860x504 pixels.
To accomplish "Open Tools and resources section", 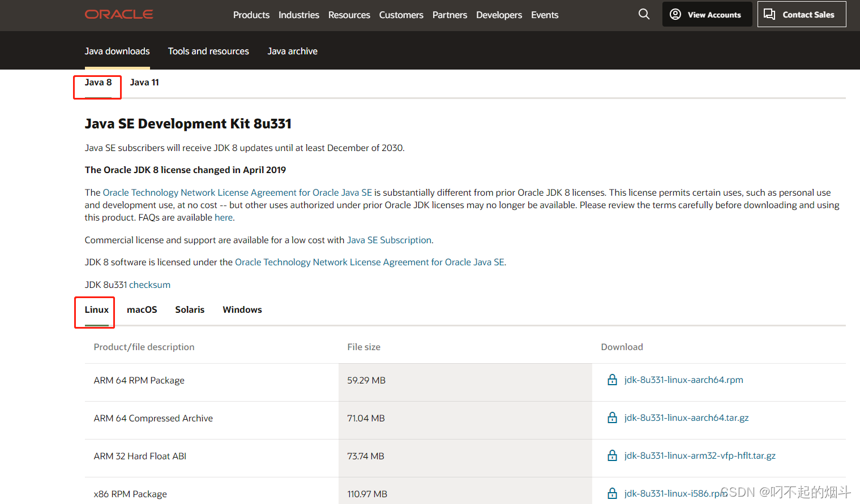I will [208, 51].
